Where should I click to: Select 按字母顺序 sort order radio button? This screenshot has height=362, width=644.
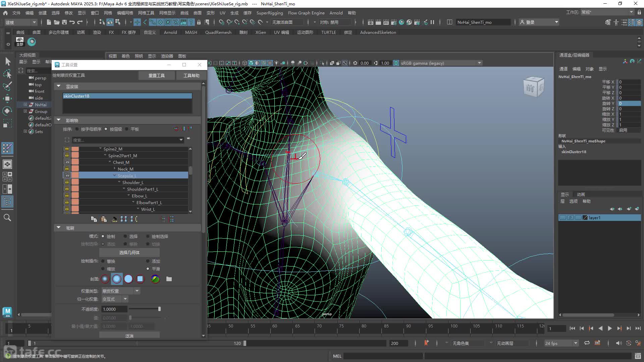(77, 129)
